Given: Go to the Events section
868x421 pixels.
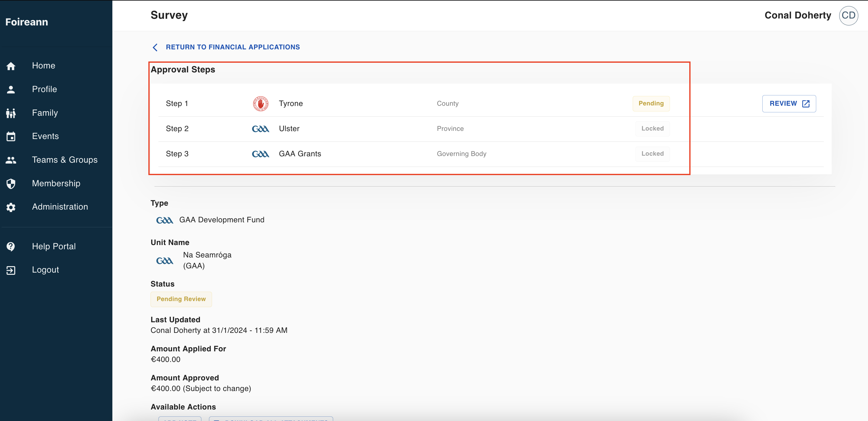Looking at the screenshot, I should (x=45, y=136).
